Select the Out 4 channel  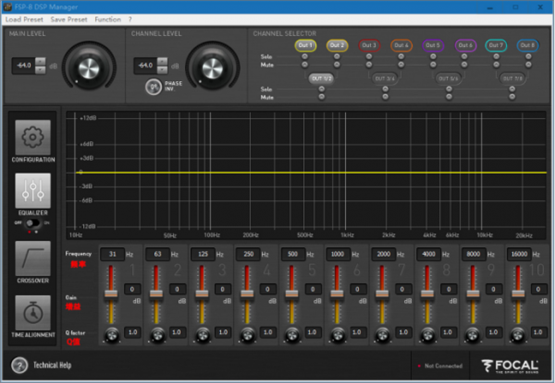click(x=401, y=45)
